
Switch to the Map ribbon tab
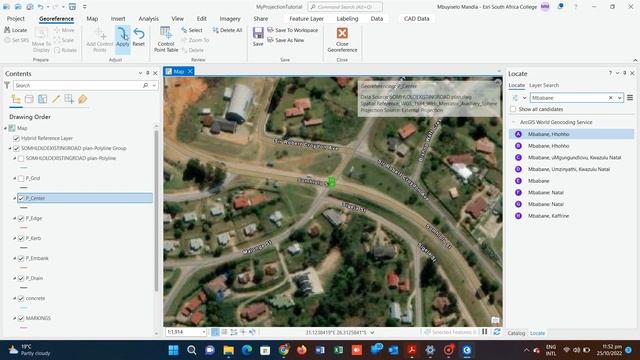coord(92,19)
